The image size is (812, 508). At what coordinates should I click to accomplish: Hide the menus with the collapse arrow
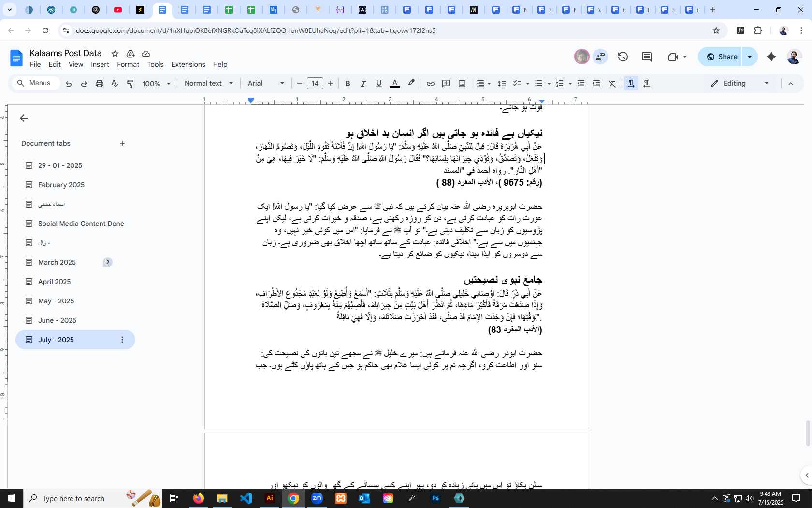point(791,84)
